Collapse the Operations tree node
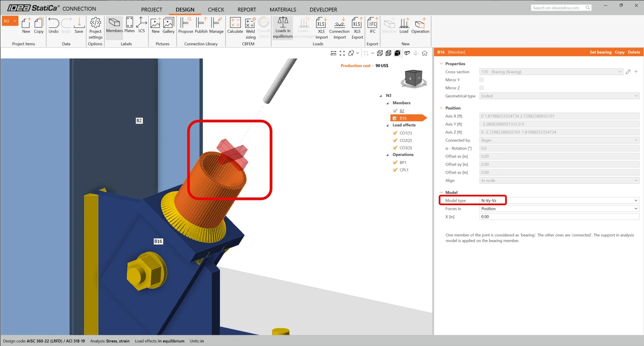This screenshot has height=346, width=644. click(x=388, y=155)
